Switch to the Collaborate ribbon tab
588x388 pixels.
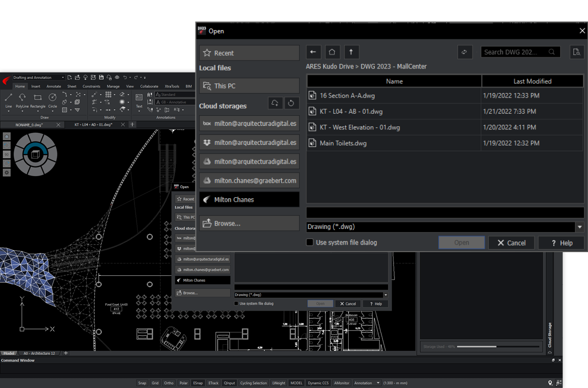click(x=149, y=86)
